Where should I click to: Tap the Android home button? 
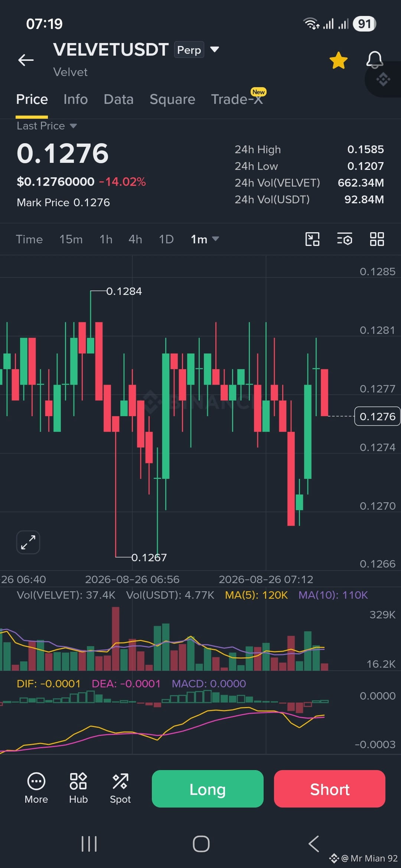(201, 844)
